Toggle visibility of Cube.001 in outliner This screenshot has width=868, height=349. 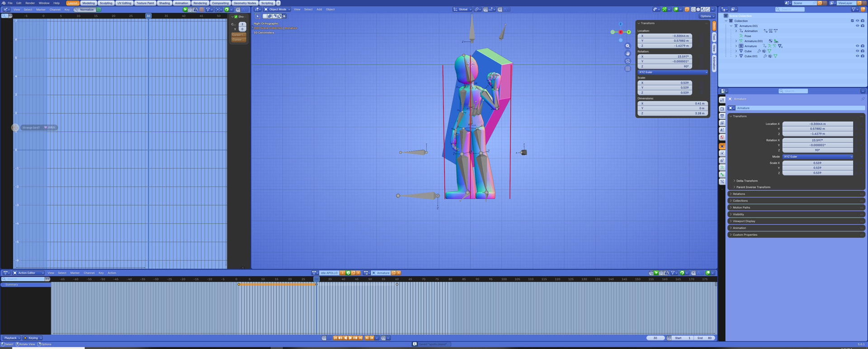click(857, 56)
